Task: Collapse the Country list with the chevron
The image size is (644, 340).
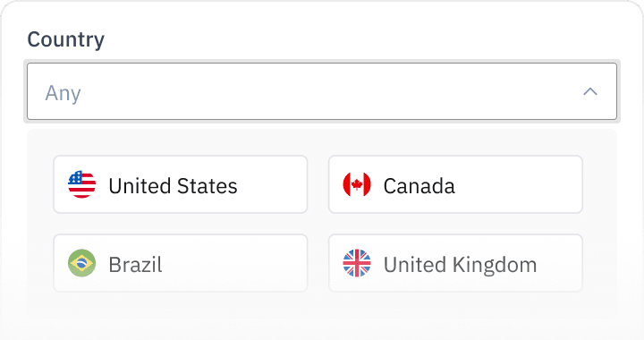Action: (x=590, y=91)
